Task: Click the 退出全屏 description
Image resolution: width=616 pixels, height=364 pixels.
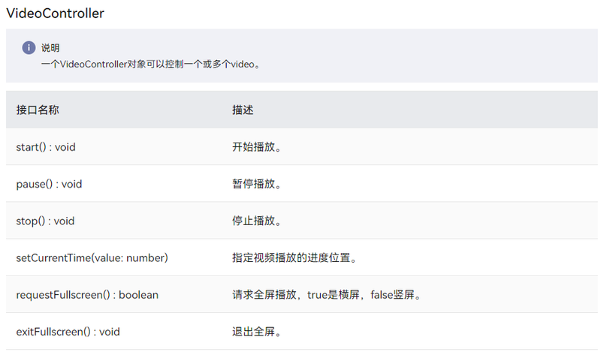Action: click(x=257, y=332)
